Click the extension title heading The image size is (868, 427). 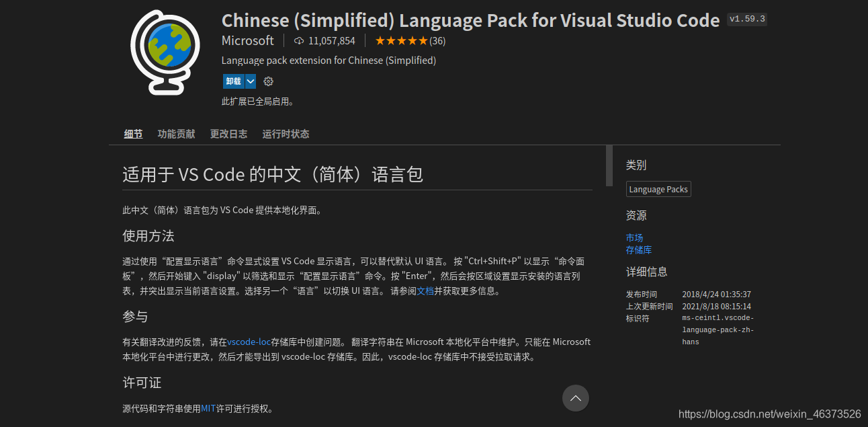pyautogui.click(x=470, y=20)
